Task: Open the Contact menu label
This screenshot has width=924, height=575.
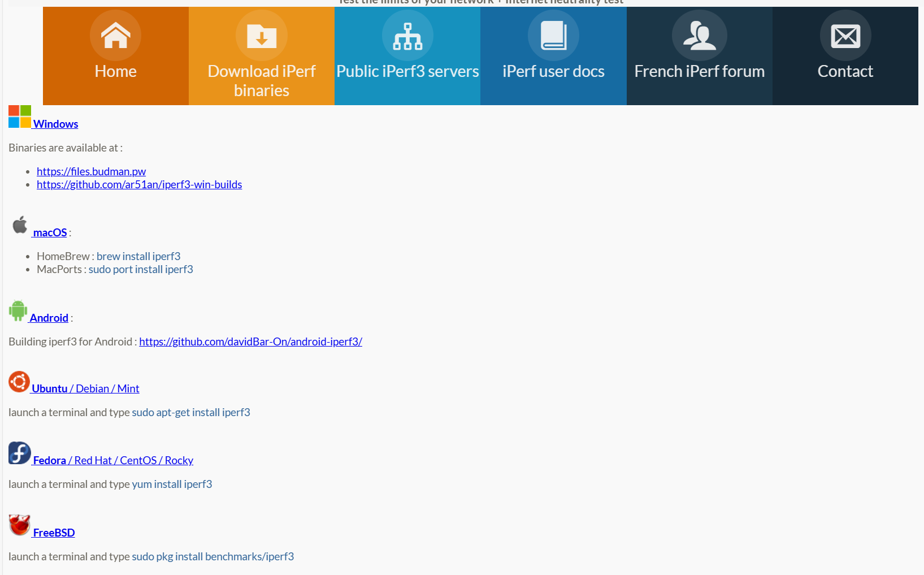Action: [845, 71]
